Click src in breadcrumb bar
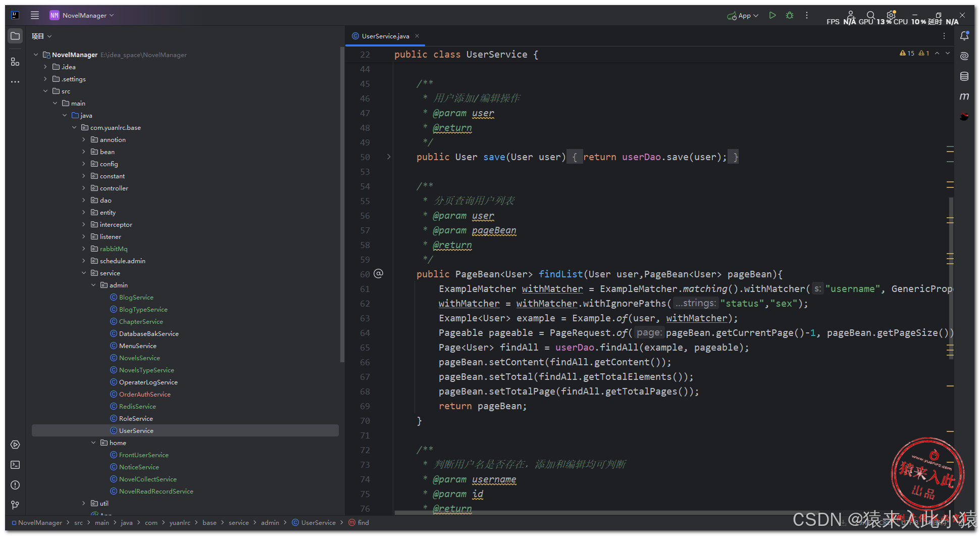The width and height of the screenshot is (980, 536). coord(78,522)
